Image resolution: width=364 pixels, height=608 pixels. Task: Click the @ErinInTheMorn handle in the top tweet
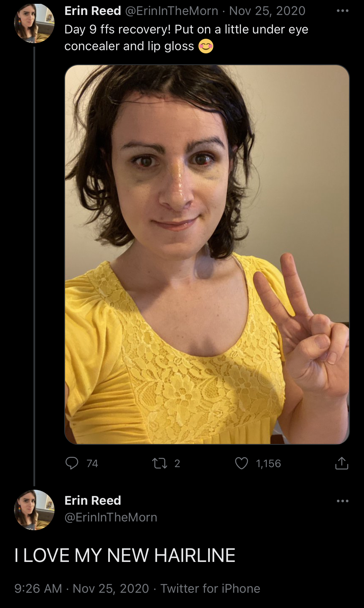pyautogui.click(x=172, y=11)
